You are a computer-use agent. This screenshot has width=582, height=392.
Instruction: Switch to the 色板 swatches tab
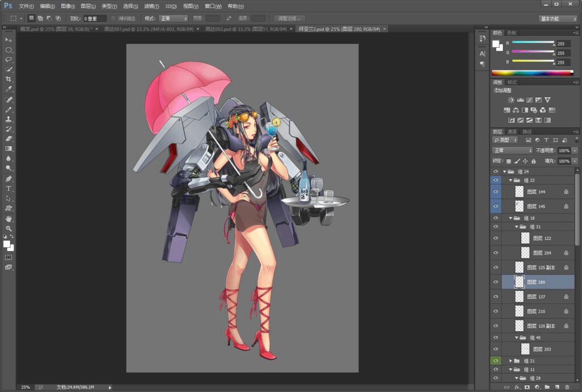[512, 32]
